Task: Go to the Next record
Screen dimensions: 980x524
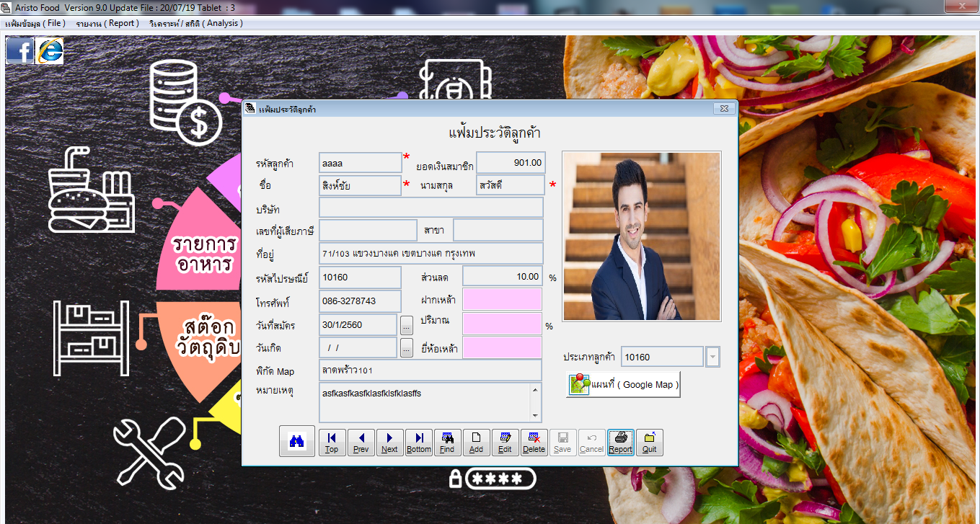Action: coord(389,443)
